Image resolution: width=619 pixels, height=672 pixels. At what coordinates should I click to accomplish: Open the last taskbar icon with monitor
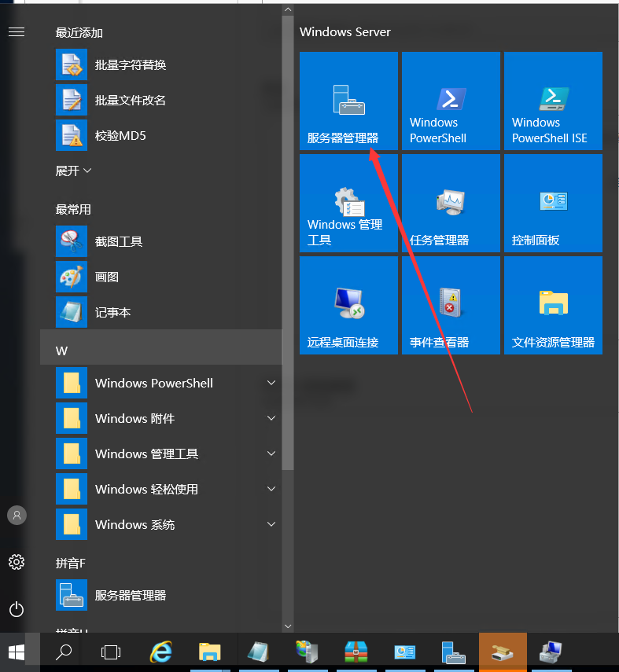point(551,652)
